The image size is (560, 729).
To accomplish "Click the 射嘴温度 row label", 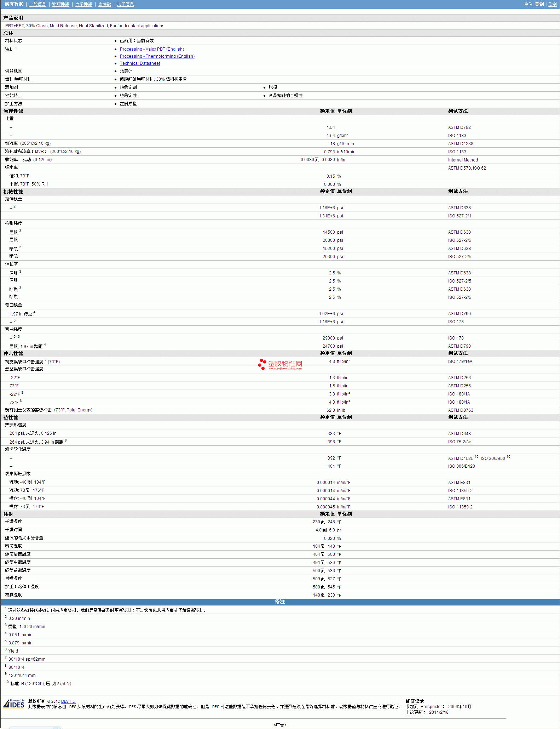I will (13, 579).
